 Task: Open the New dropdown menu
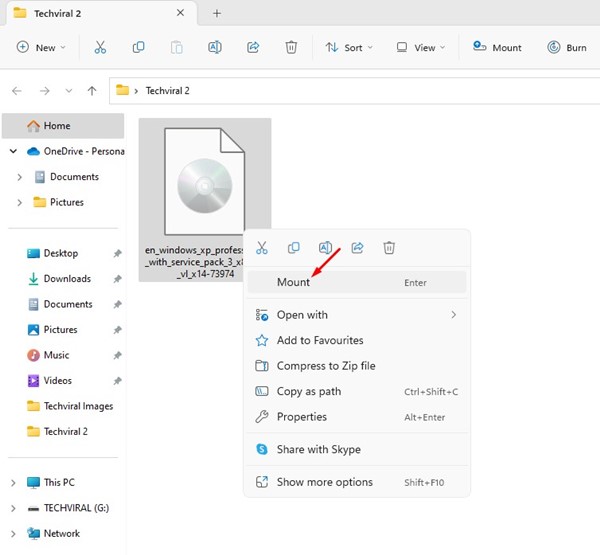tap(41, 47)
